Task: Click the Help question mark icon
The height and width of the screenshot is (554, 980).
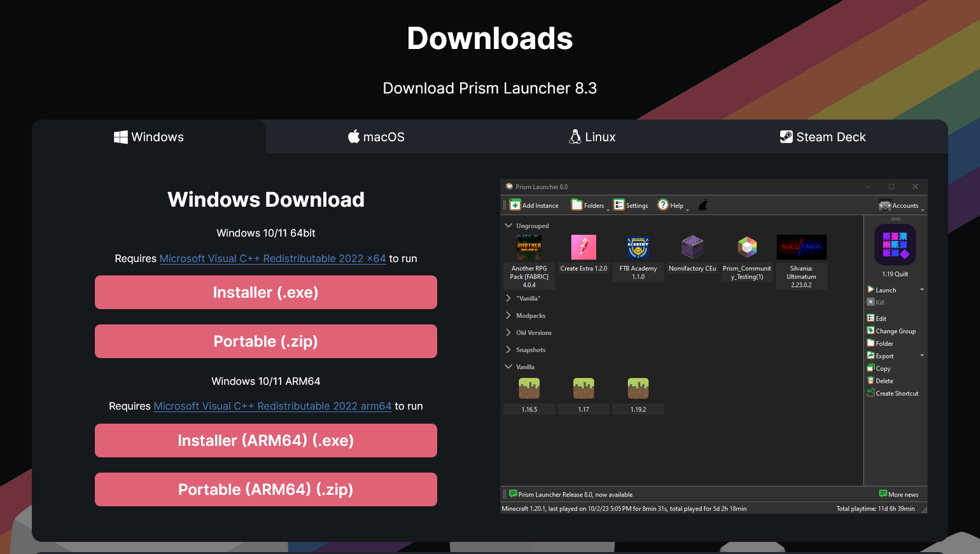Action: pyautogui.click(x=663, y=205)
